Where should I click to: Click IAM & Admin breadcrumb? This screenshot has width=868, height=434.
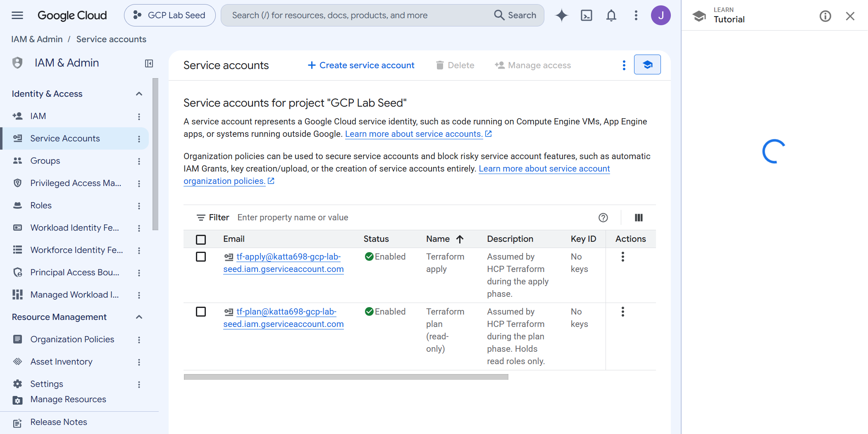pyautogui.click(x=37, y=39)
